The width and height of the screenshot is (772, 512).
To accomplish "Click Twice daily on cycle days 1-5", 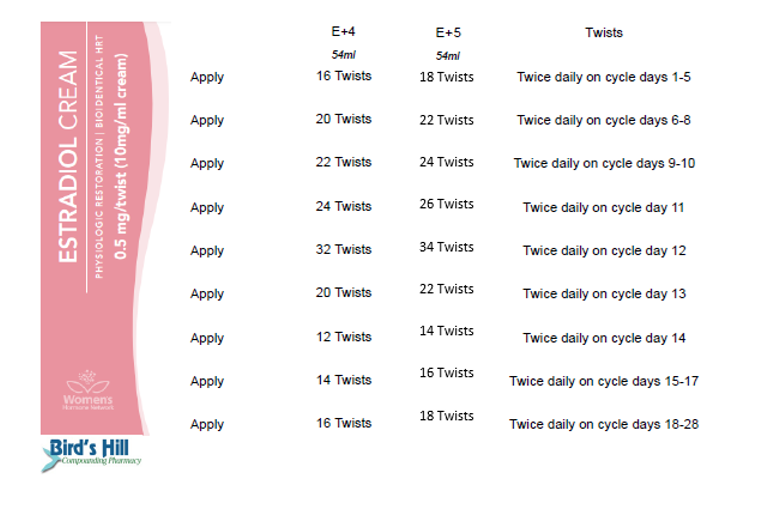I will pyautogui.click(x=604, y=77).
